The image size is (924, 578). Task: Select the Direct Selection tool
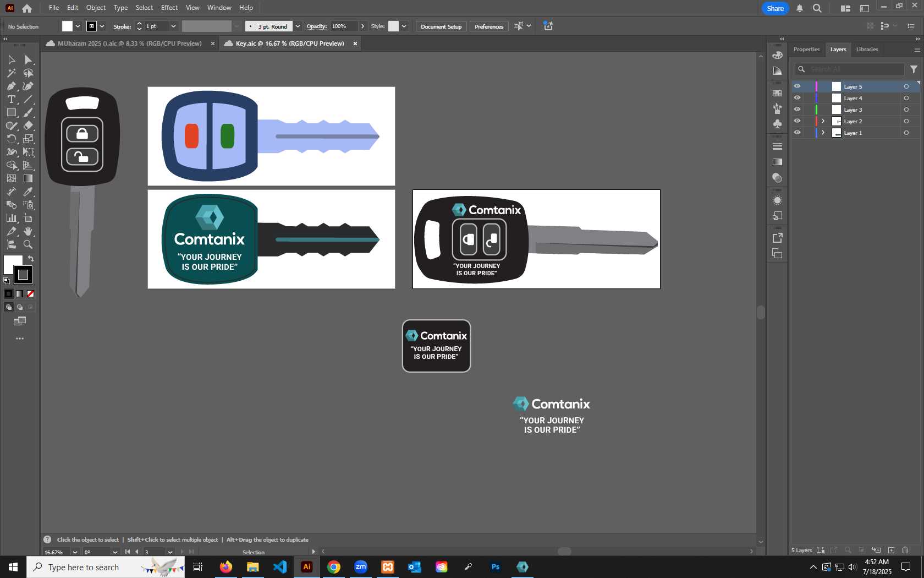(28, 59)
